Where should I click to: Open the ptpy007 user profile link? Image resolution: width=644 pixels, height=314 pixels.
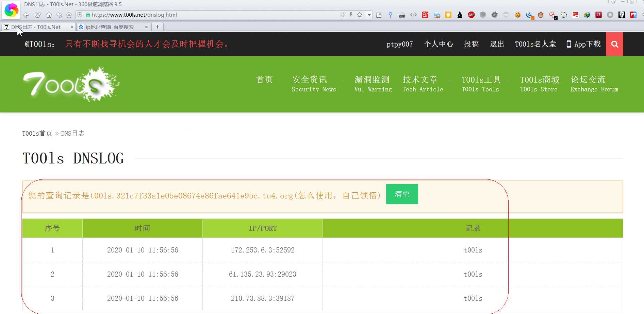400,44
